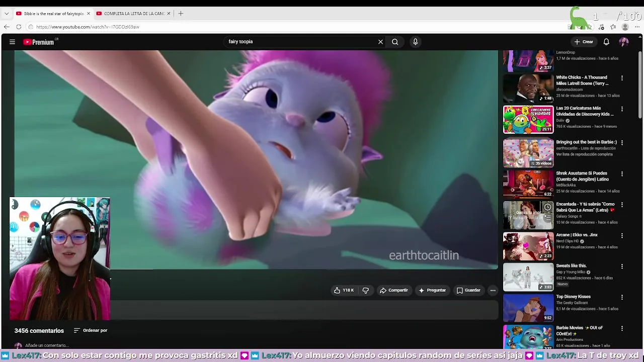
Task: Open YouTube notifications bell
Action: 606,42
